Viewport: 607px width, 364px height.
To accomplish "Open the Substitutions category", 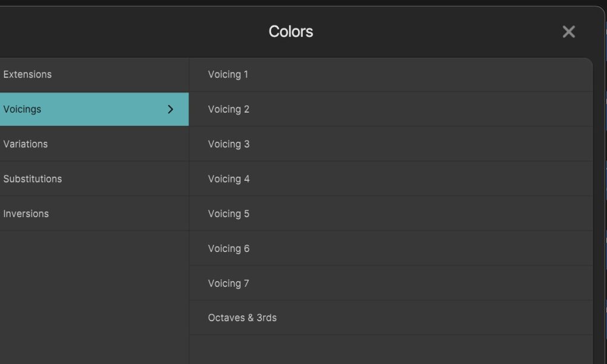I will click(x=33, y=179).
